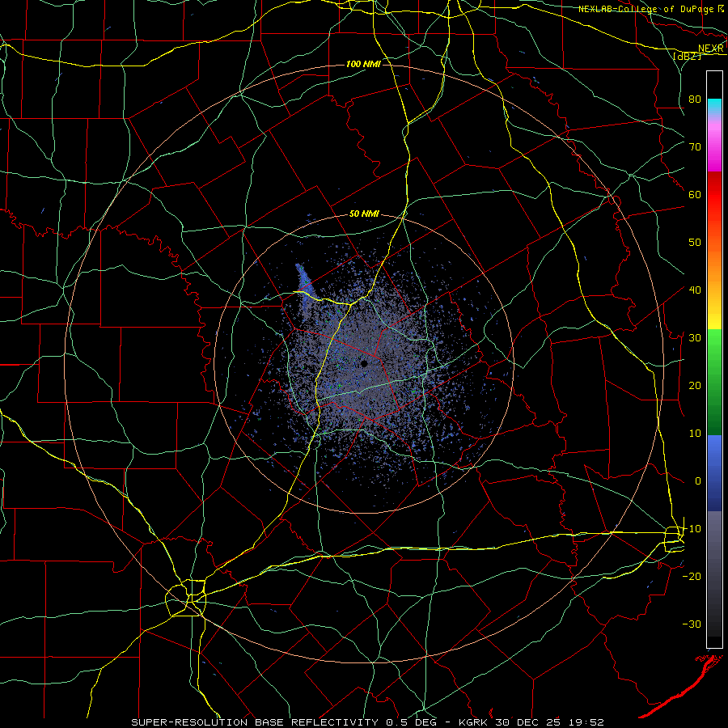Click the -20 value on the dBZ scale
The height and width of the screenshot is (728, 728).
(x=692, y=577)
